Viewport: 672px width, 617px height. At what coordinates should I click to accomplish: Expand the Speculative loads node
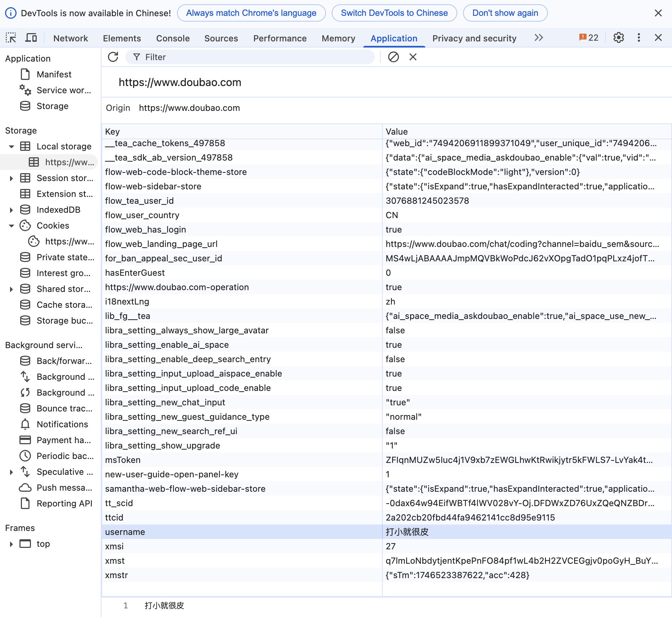[12, 472]
